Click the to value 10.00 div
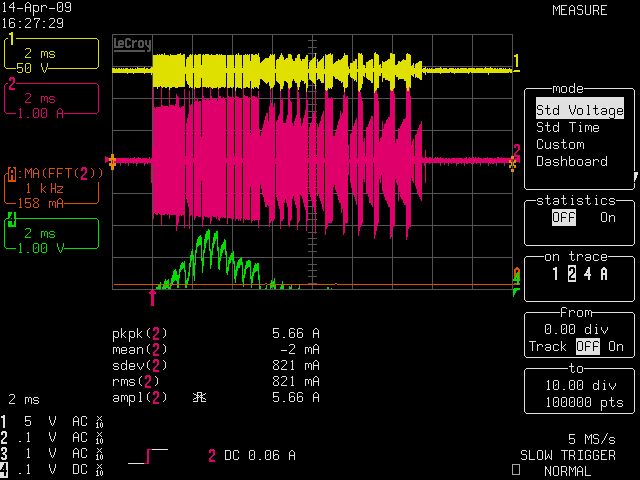The image size is (640, 480). 580,385
